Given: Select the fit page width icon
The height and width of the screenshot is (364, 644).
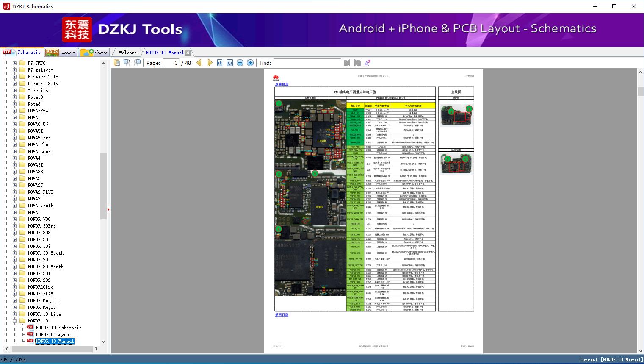Looking at the screenshot, I should point(219,62).
